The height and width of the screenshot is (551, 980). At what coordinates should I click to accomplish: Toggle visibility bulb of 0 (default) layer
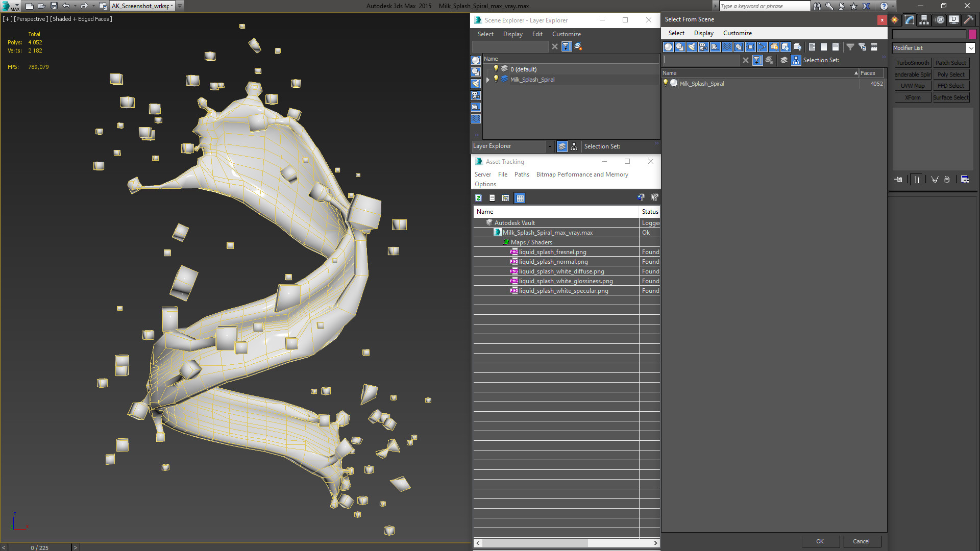pos(496,69)
